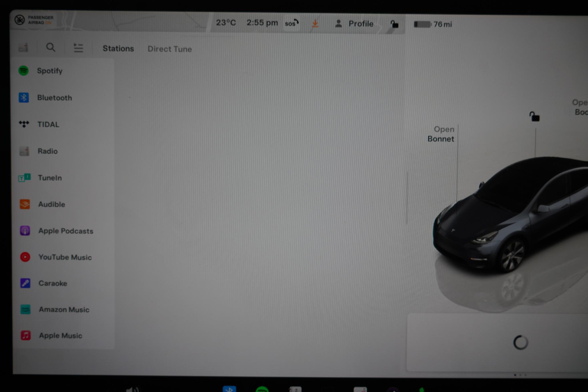Select the Amazon Music label

click(64, 309)
